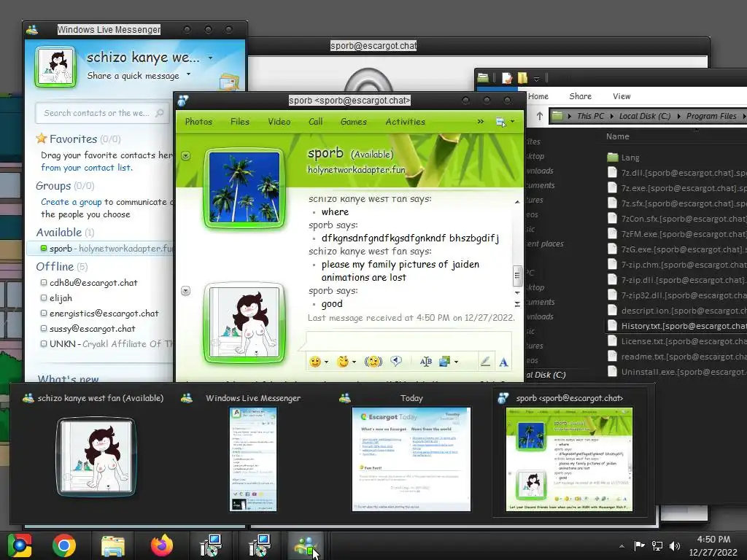Open the Call menu in chat window

click(315, 122)
